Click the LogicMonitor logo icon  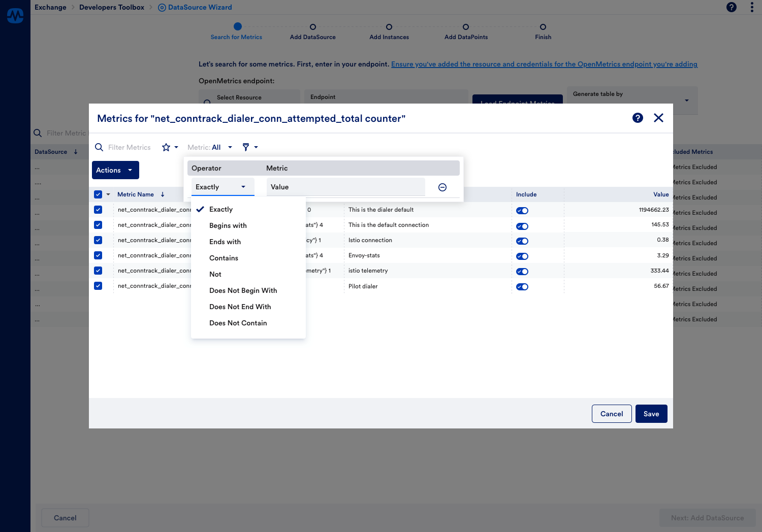point(15,16)
